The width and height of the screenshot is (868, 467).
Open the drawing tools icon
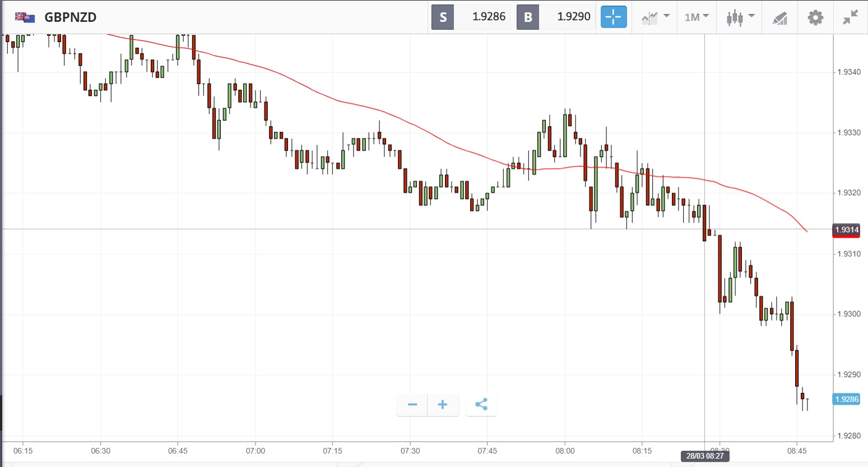click(x=779, y=18)
